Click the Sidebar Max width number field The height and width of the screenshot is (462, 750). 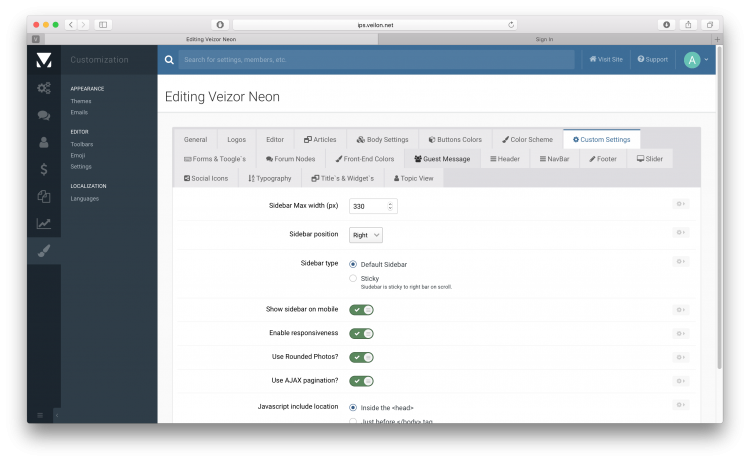pyautogui.click(x=373, y=206)
